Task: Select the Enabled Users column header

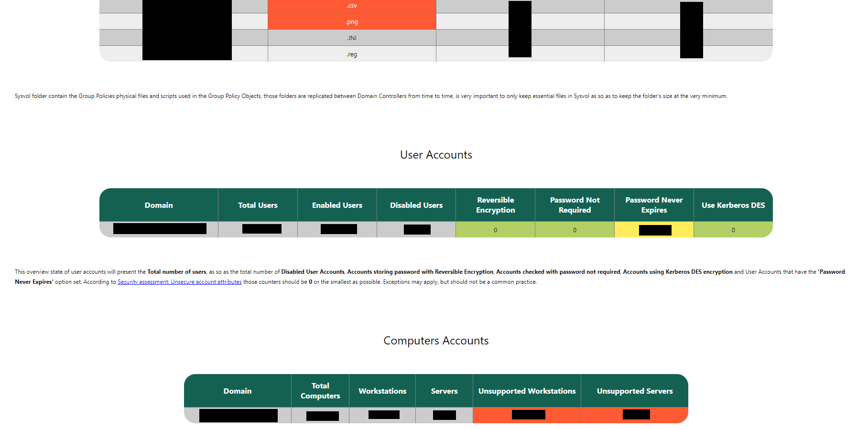Action: point(337,205)
